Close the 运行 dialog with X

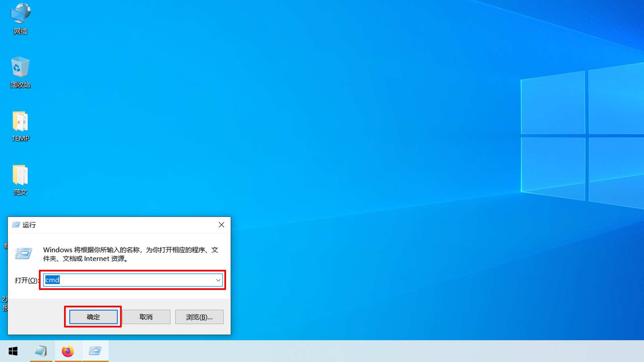221,225
